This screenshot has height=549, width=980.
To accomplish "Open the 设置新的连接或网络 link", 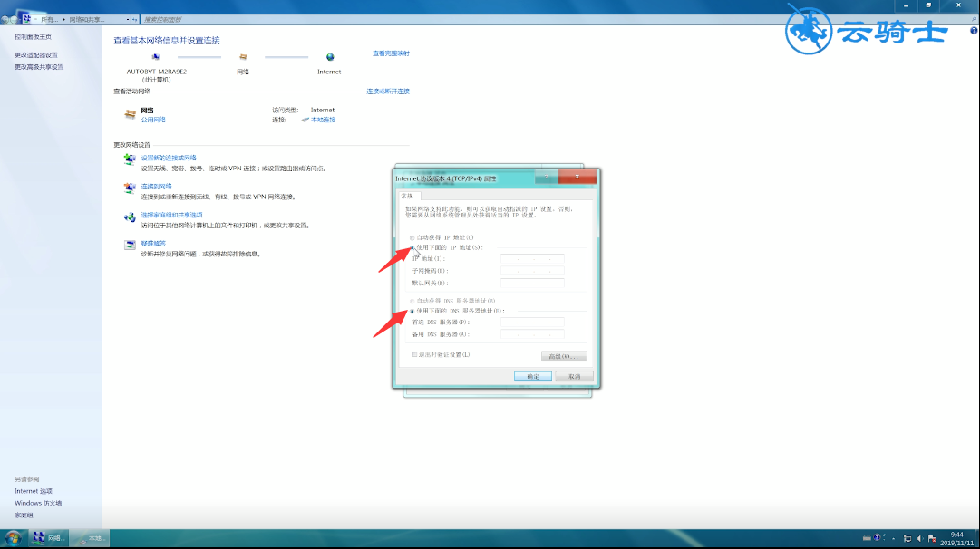I will pos(169,158).
